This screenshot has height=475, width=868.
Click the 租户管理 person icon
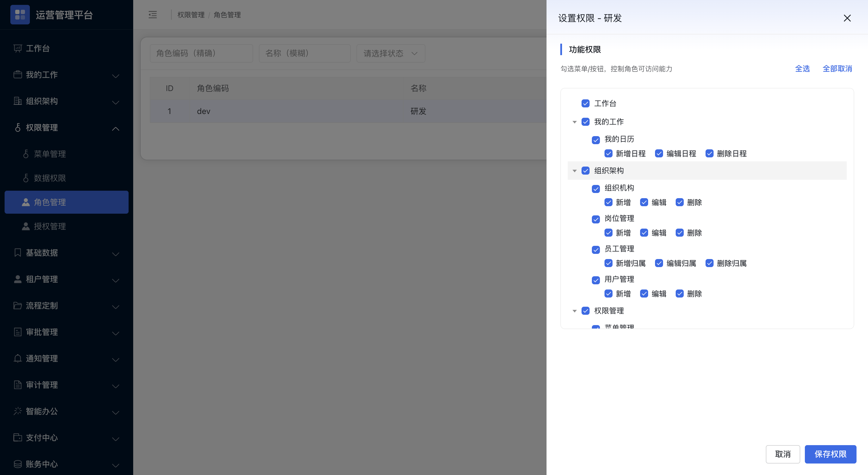click(x=18, y=279)
